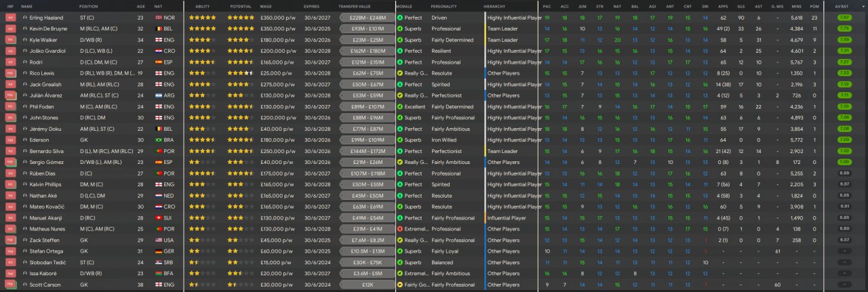Click the Serbia flag next to SRB

159,262
